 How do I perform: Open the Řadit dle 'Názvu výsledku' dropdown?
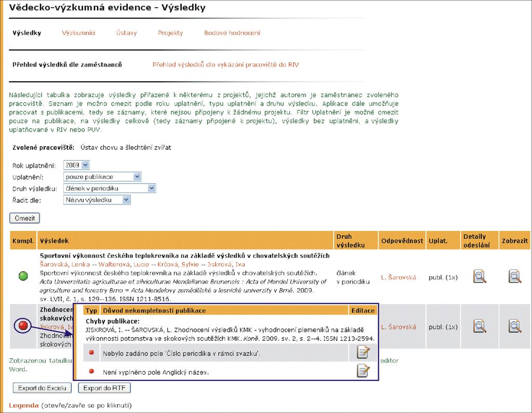97,200
